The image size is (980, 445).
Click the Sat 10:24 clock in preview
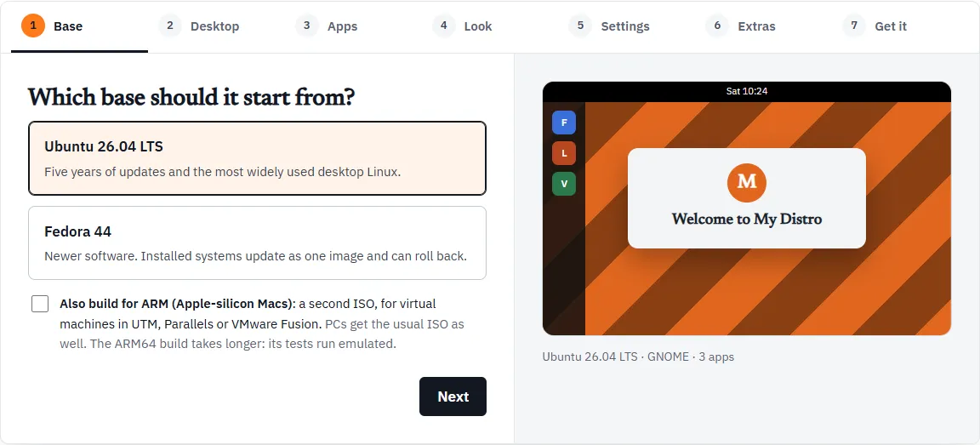(747, 91)
